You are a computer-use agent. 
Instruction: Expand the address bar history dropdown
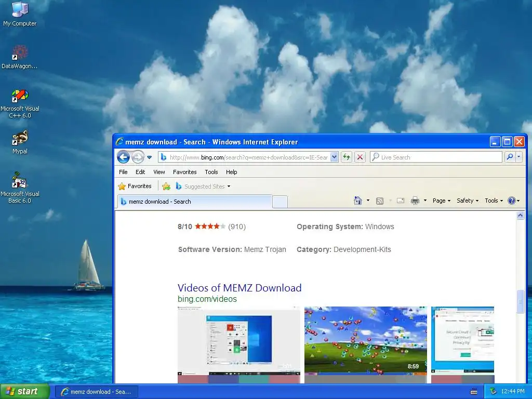pos(334,157)
